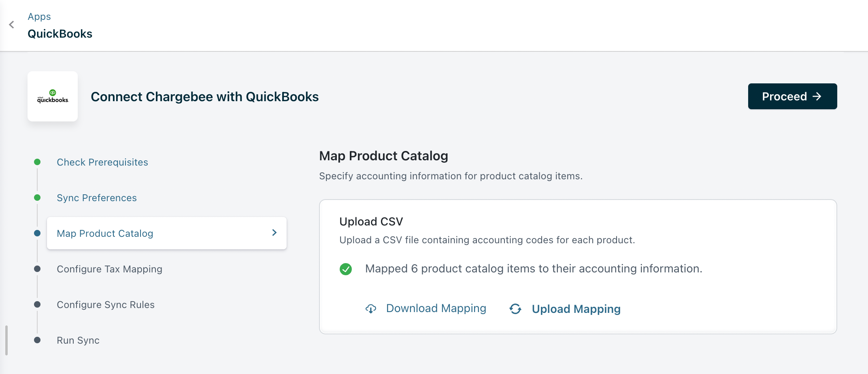Open the Configure Sync Rules step
868x374 pixels.
[106, 305]
